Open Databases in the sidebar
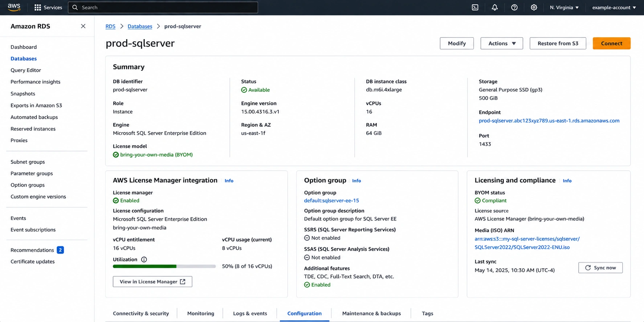 tap(24, 58)
